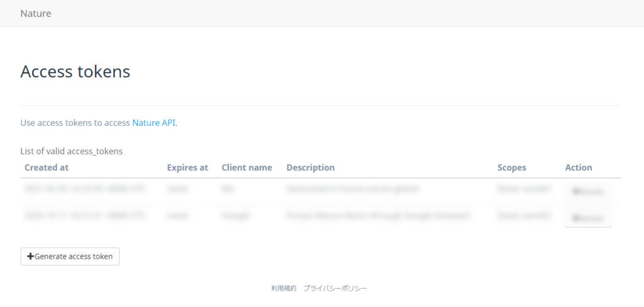
Task: Click the Action column header
Action: pyautogui.click(x=579, y=167)
